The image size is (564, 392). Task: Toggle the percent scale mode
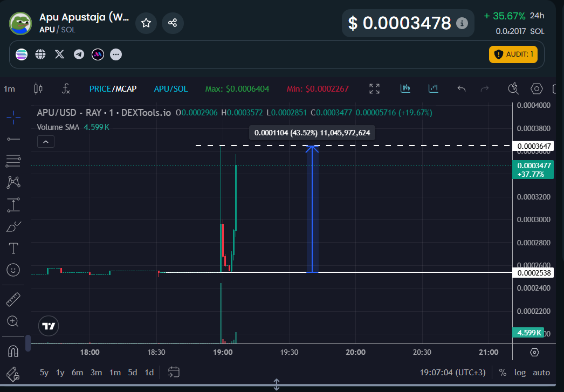[x=503, y=373]
